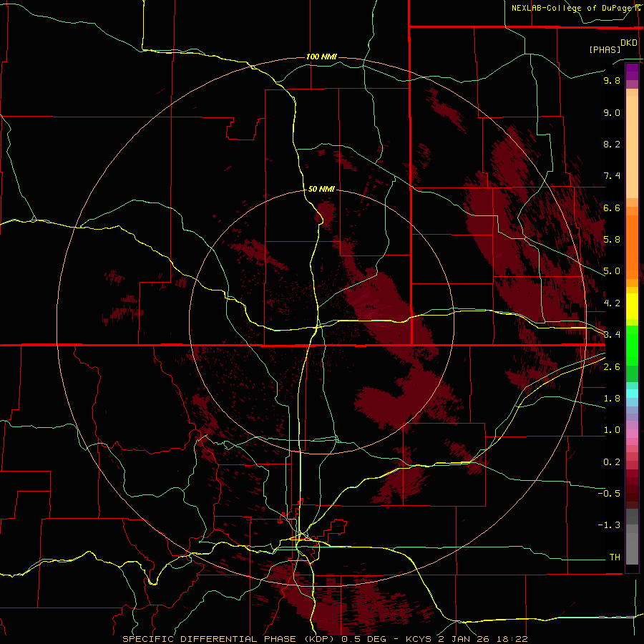
Task: Click the SPECIFIC DIFFERENTIAL PHASE (KDP) title
Action: tap(229, 639)
